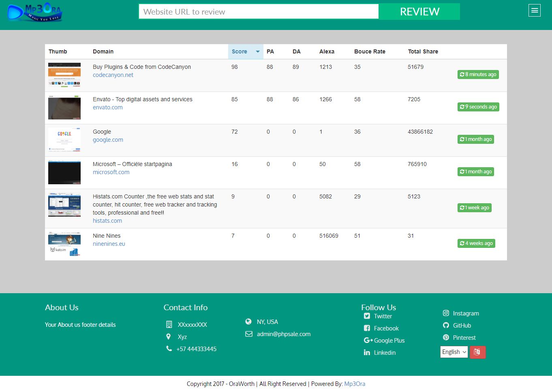
Task: Open the envato.com link
Action: pos(108,107)
